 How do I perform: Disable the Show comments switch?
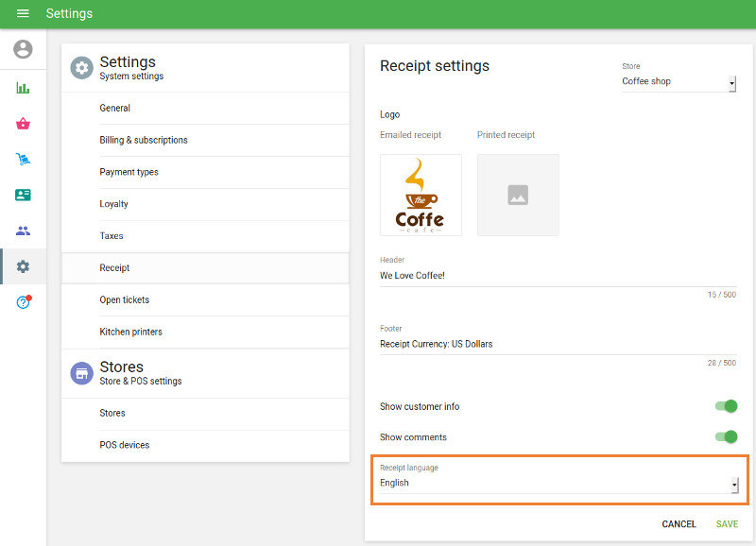tap(726, 437)
